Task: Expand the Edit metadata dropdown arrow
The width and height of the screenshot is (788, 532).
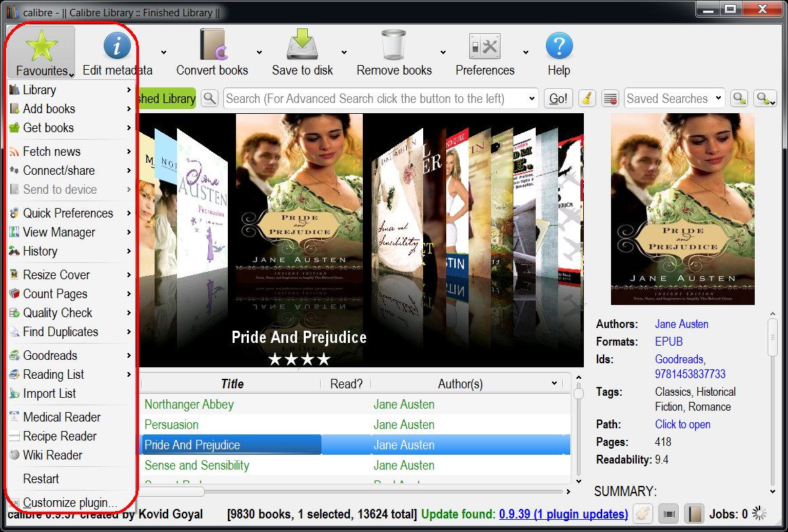Action: pyautogui.click(x=163, y=52)
